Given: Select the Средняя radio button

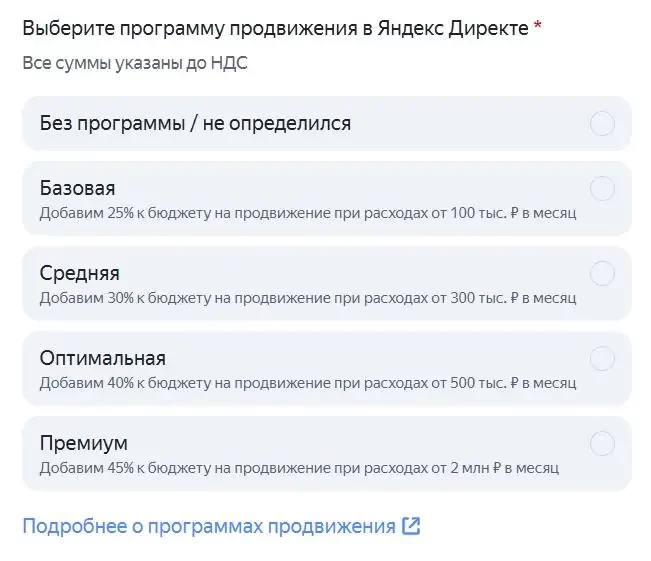Looking at the screenshot, I should tap(602, 273).
